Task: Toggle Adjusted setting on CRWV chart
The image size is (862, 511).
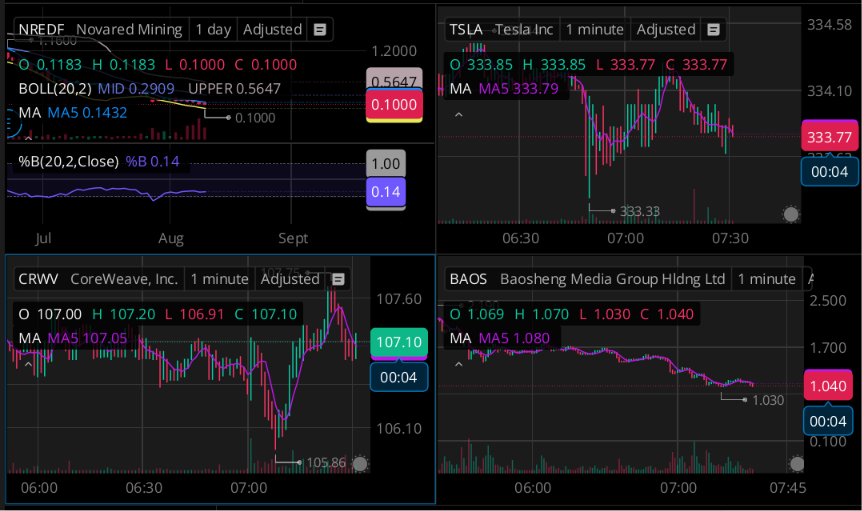Action: pos(290,279)
